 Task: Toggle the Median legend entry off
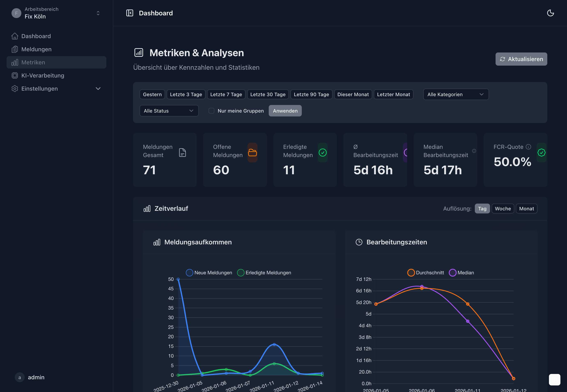(461, 273)
